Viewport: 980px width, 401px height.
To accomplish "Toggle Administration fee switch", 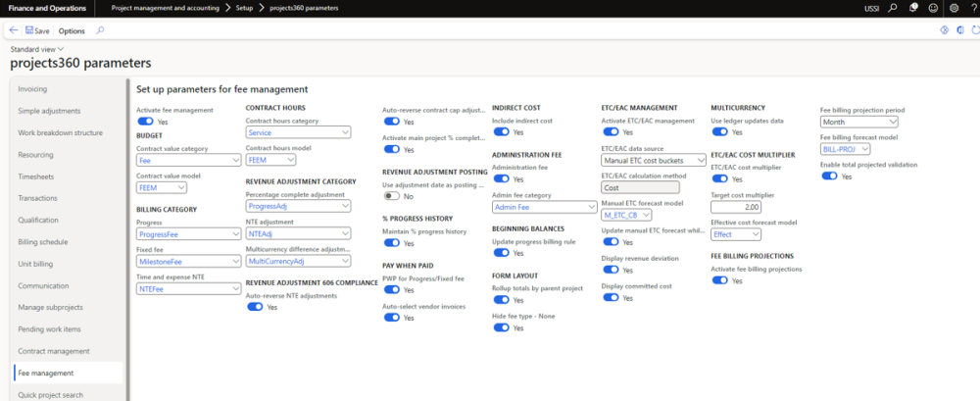I will pyautogui.click(x=501, y=178).
